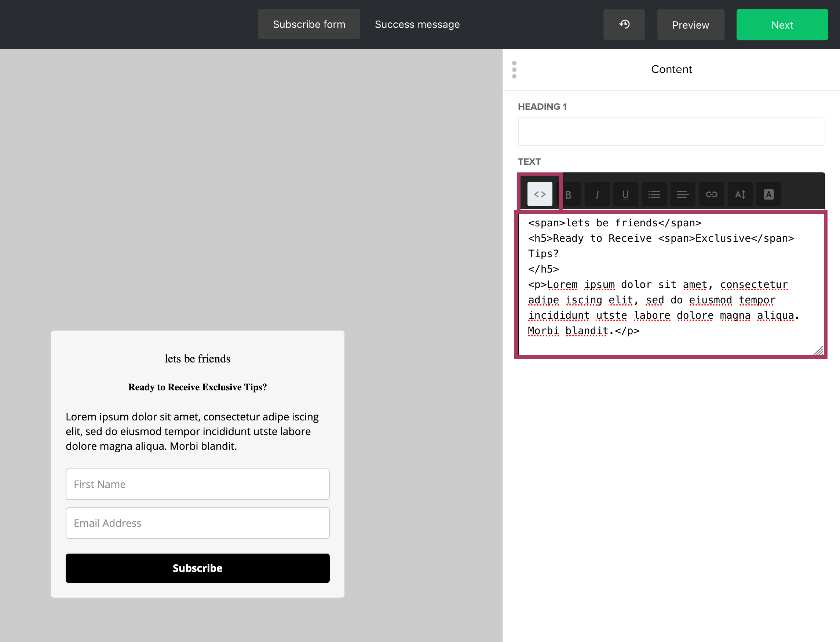
Task: Open the font size tool
Action: (x=740, y=194)
